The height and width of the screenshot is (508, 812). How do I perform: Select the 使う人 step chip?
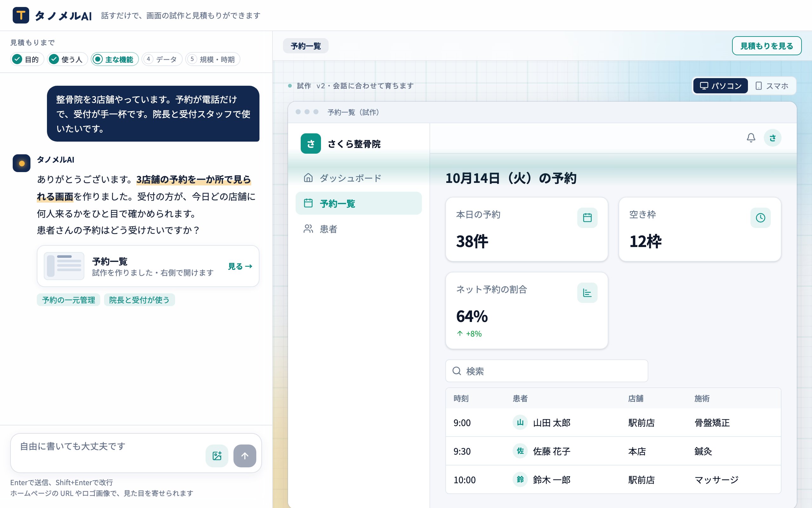(x=67, y=59)
